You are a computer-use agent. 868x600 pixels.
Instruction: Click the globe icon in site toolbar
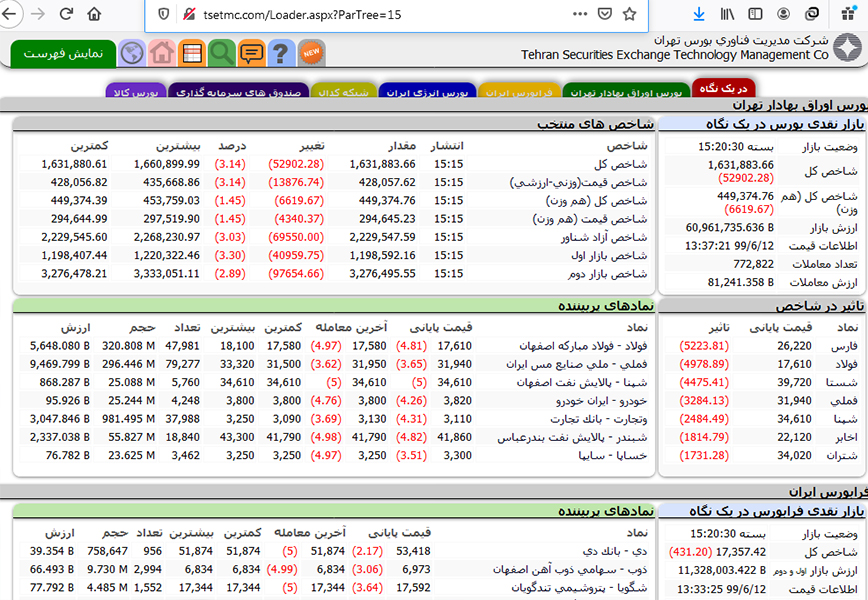pos(132,53)
